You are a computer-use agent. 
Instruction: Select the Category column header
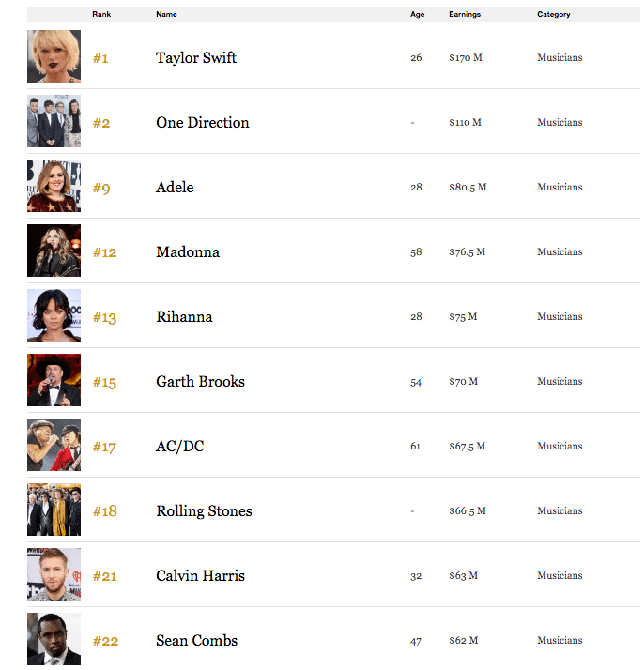point(553,14)
